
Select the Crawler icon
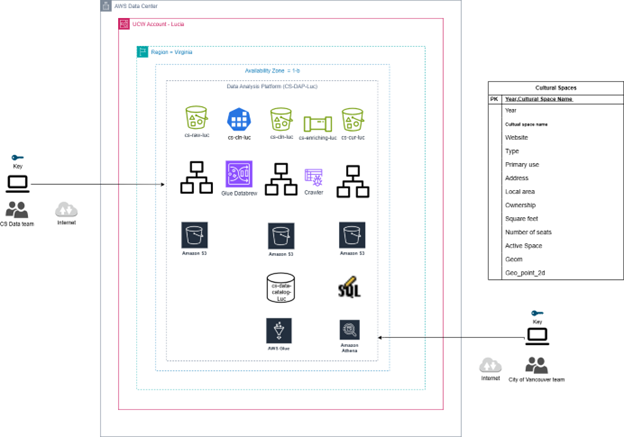(314, 178)
